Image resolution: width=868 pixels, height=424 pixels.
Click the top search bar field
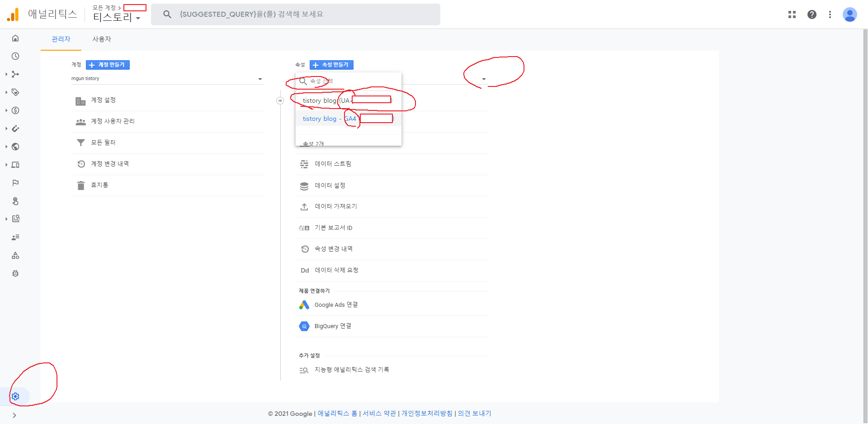[296, 14]
